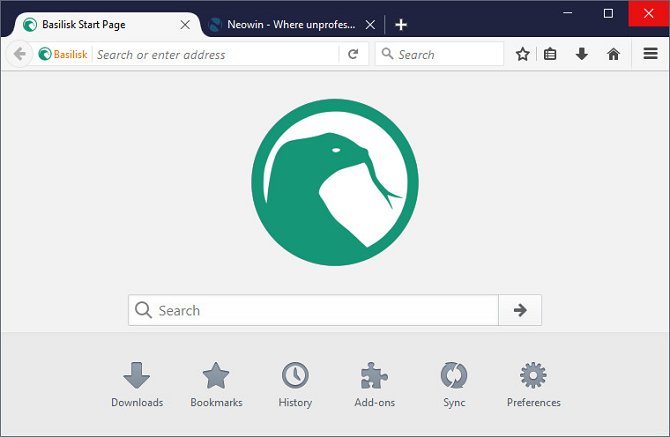Maximize the browser window
Image resolution: width=670 pixels, height=437 pixels.
point(608,13)
